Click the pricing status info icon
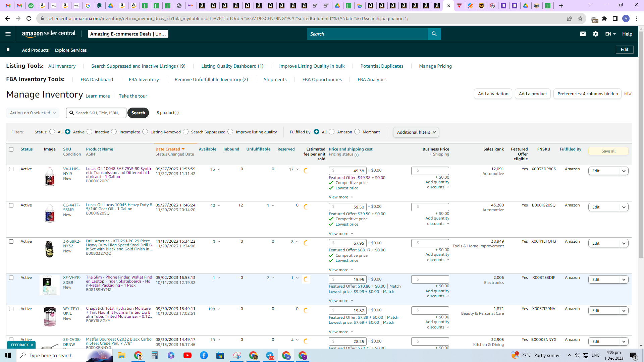The height and width of the screenshot is (362, 644). 357,155
